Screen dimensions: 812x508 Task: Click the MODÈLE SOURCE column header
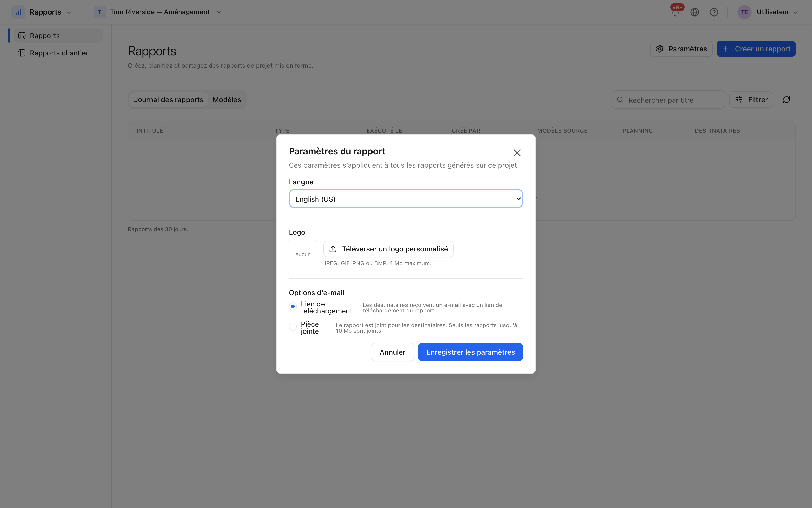click(x=562, y=131)
